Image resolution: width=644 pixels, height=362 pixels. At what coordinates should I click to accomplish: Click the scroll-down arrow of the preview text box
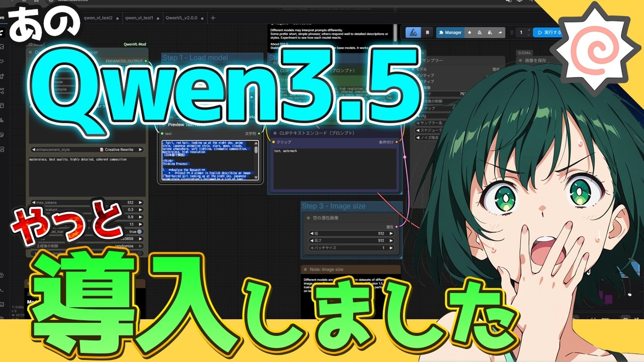[x=256, y=178]
